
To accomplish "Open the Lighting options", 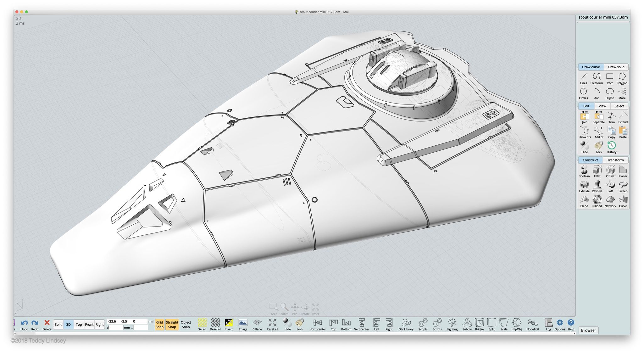I will [452, 325].
